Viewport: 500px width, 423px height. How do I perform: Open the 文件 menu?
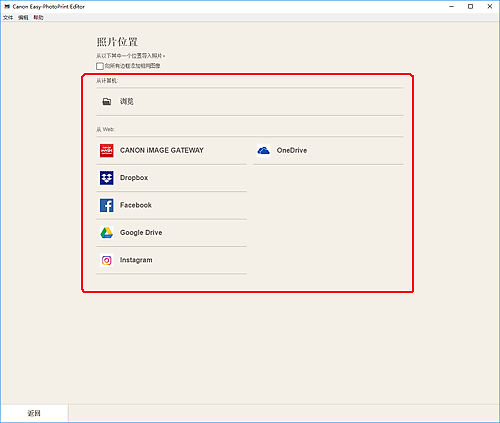click(x=8, y=18)
